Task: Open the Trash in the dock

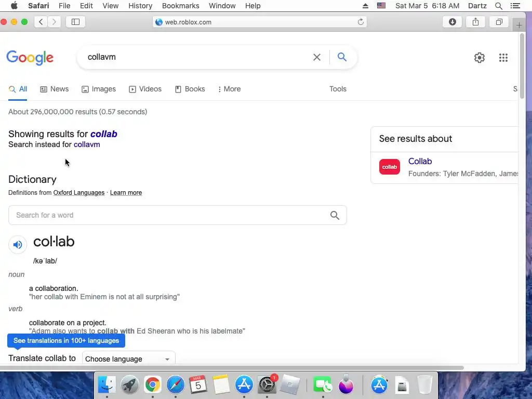Action: 424,385
